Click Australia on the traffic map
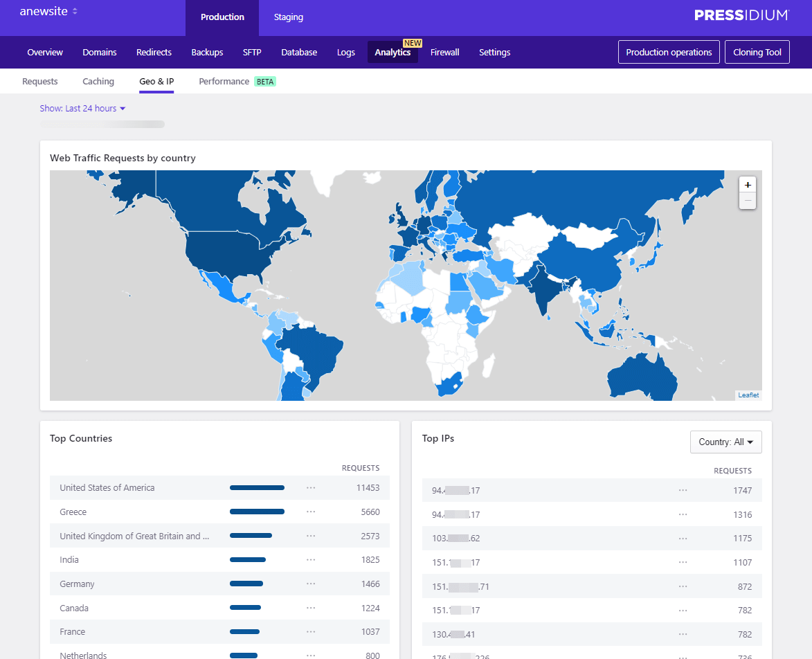The width and height of the screenshot is (812, 659). tap(642, 378)
